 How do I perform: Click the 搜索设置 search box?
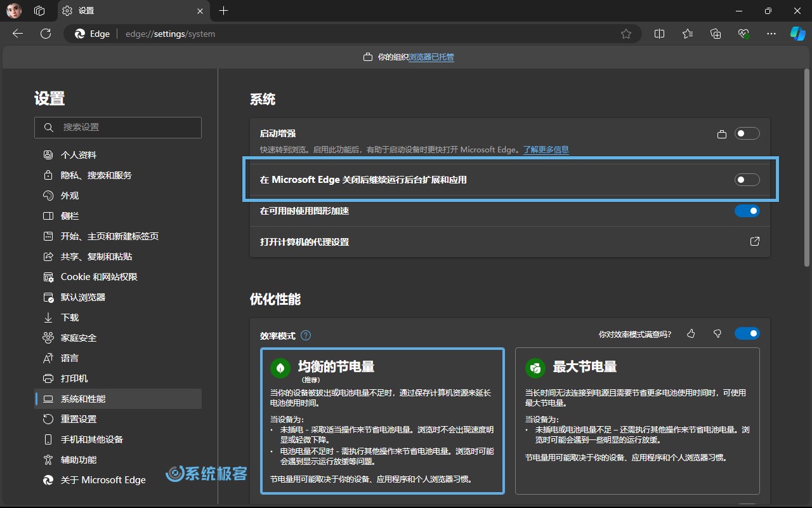(118, 128)
